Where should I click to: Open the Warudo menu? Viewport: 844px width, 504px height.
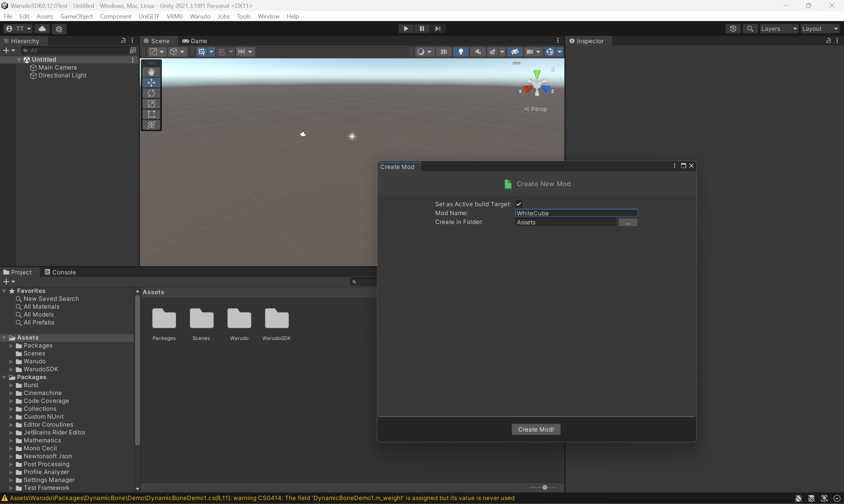(x=200, y=16)
